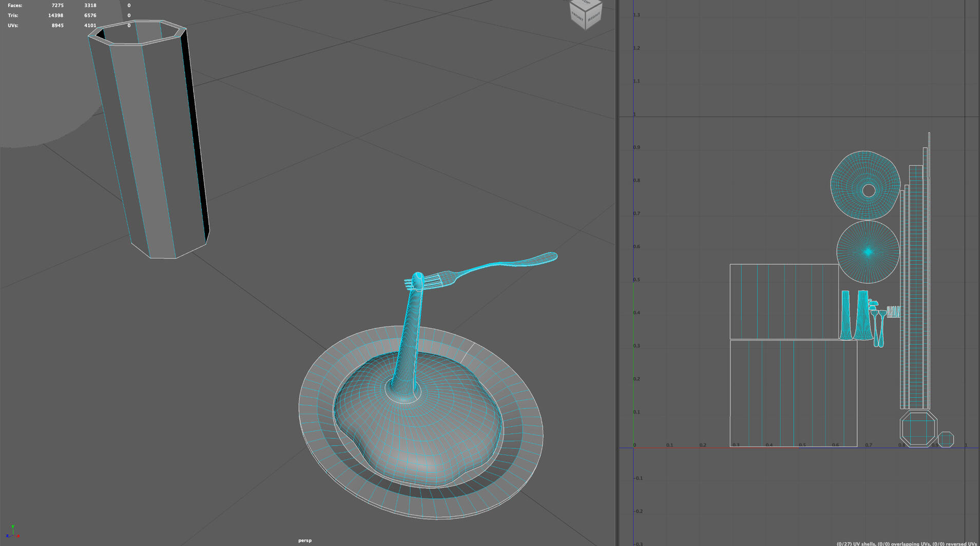Click the lower large rectangular UV shell

click(793, 393)
